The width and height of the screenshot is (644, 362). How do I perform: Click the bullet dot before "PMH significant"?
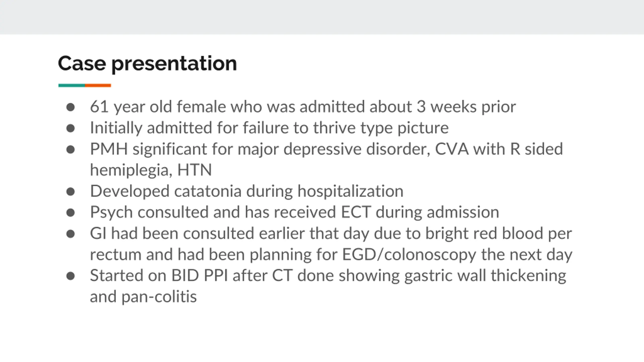coord(70,150)
